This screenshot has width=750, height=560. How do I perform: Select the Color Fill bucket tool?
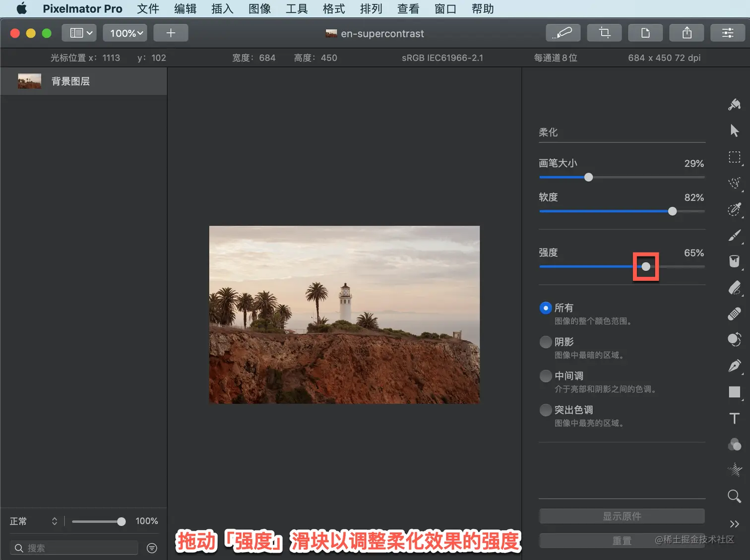pyautogui.click(x=735, y=261)
